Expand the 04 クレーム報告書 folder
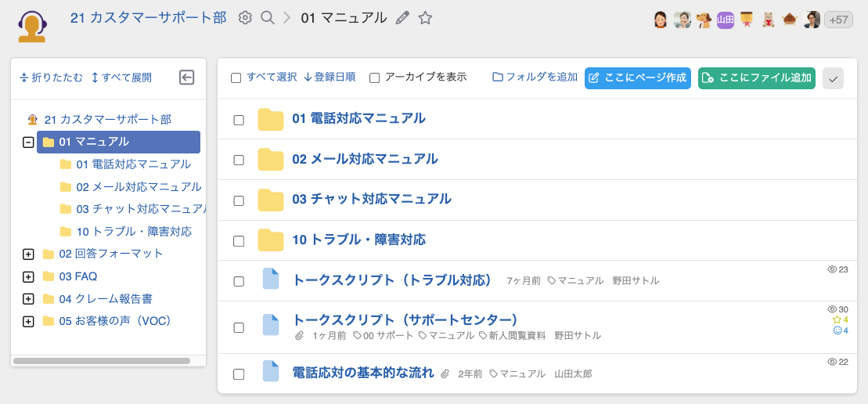The image size is (868, 404). [x=28, y=299]
